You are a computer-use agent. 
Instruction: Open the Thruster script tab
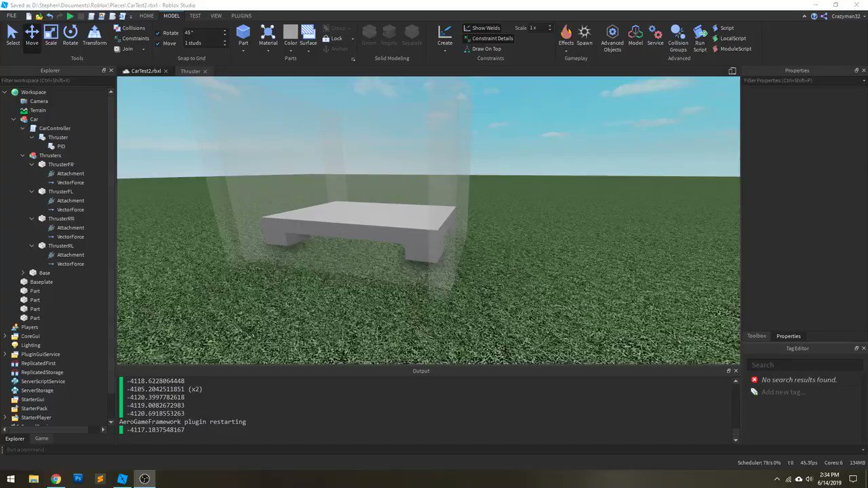191,70
